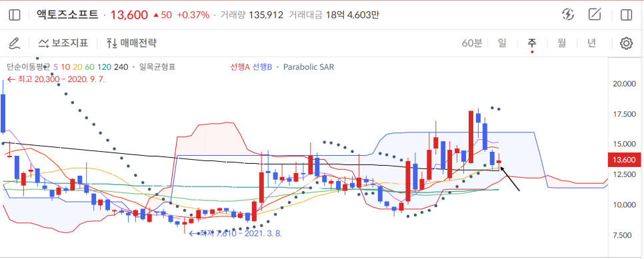Click the 최저 7,610 low marker label
Screen dimensions: 644x259
(235, 234)
